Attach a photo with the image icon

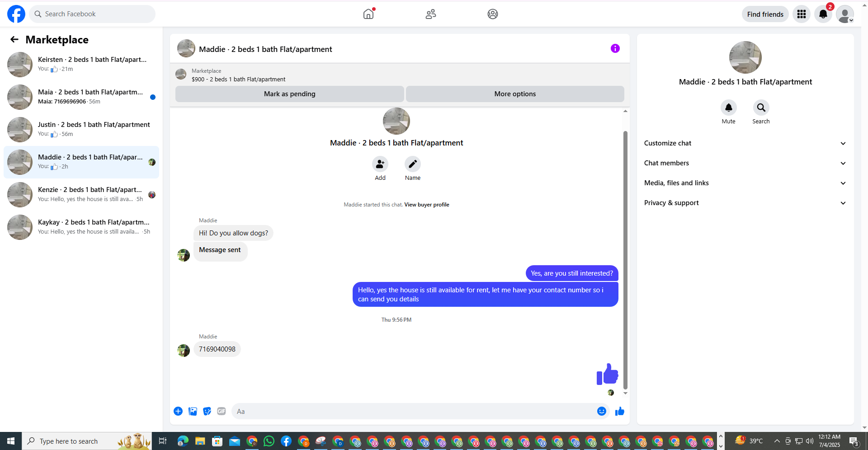[x=193, y=411]
